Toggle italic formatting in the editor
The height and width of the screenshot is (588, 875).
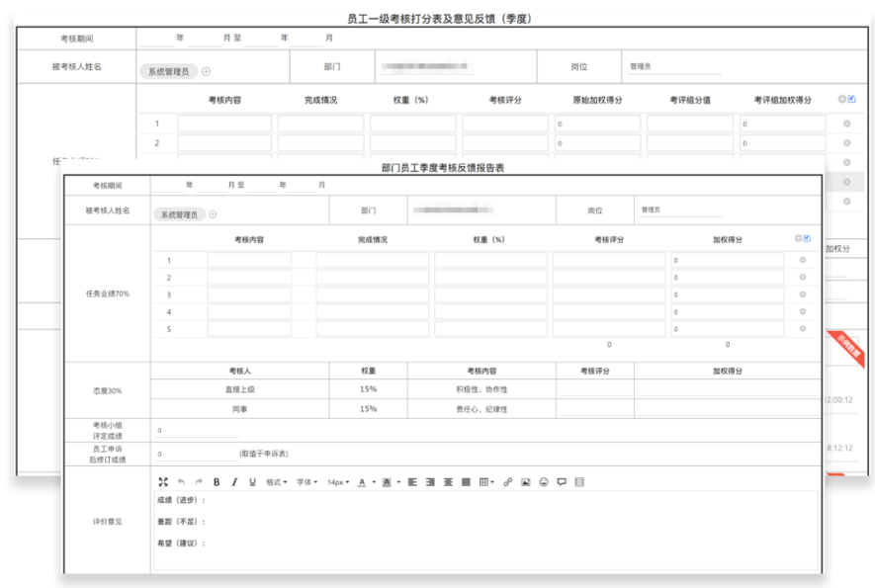[234, 482]
